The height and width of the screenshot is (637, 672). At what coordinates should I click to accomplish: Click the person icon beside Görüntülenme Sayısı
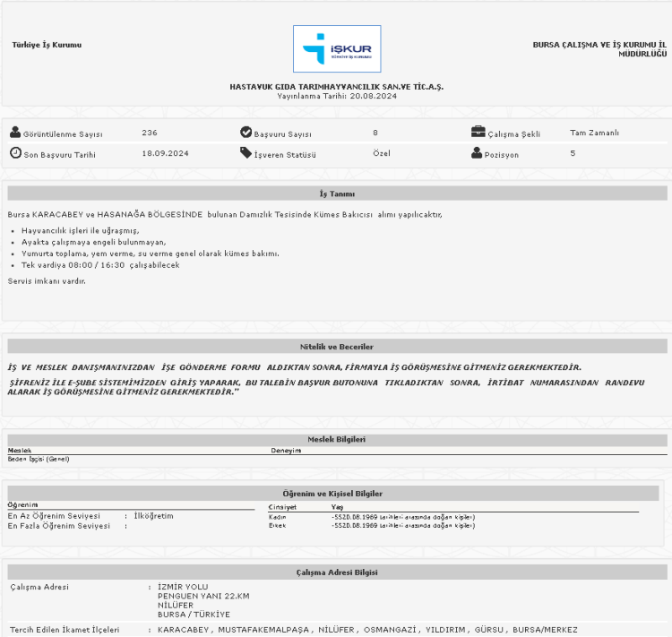(x=15, y=133)
